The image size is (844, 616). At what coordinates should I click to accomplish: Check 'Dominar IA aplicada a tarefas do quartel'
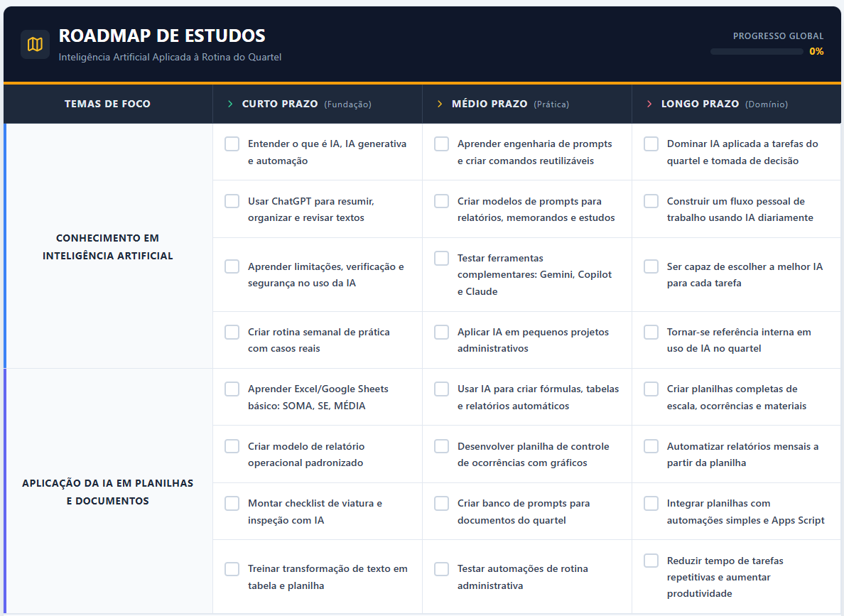pos(651,144)
